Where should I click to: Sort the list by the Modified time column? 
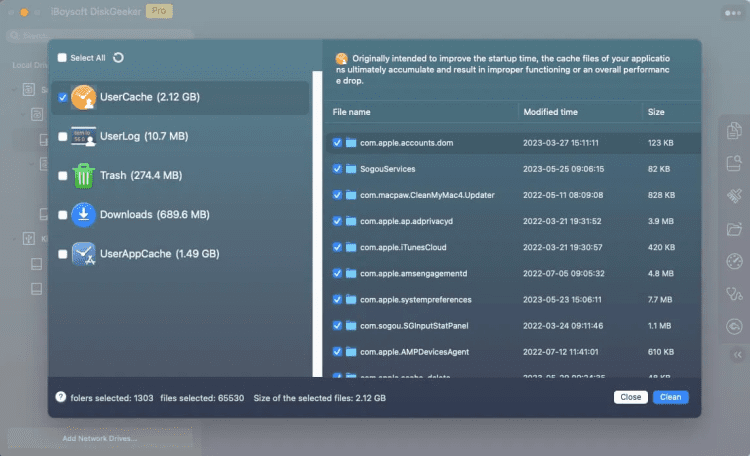tap(550, 112)
